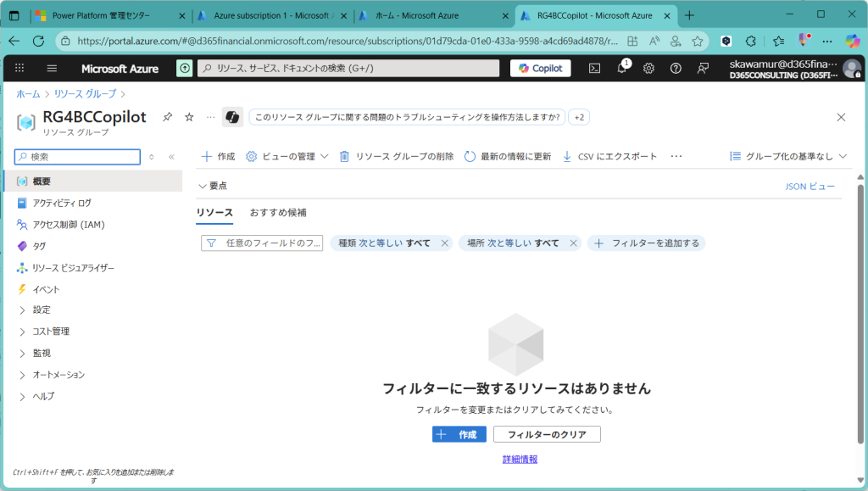Open the help question mark menu
The height and width of the screenshot is (491, 868).
coord(676,68)
